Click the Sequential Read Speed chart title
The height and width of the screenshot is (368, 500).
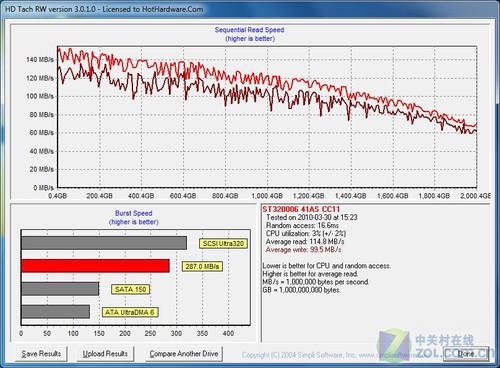point(250,30)
